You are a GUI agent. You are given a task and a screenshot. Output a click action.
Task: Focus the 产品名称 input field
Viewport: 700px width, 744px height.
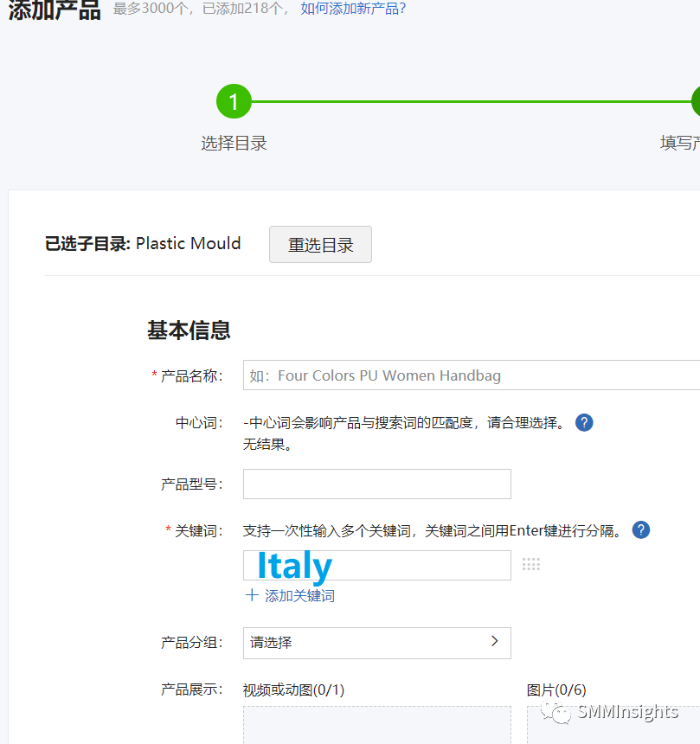471,375
